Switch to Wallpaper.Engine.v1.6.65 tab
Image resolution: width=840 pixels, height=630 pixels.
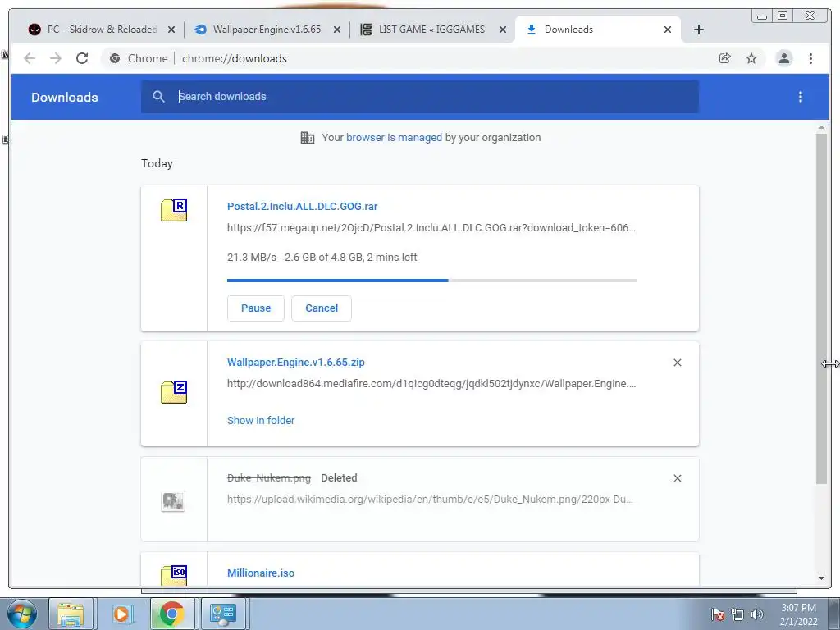coord(267,30)
